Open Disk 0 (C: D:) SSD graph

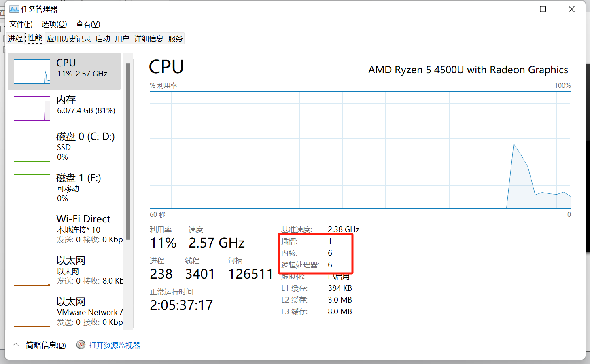(x=32, y=147)
